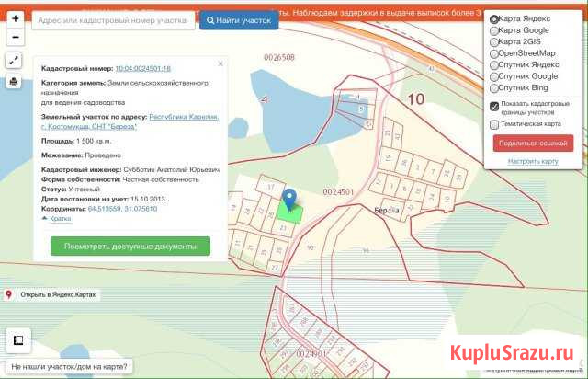This screenshot has height=379, width=588.
Task: Select Спутник Яндекс radio option
Action: pos(494,65)
